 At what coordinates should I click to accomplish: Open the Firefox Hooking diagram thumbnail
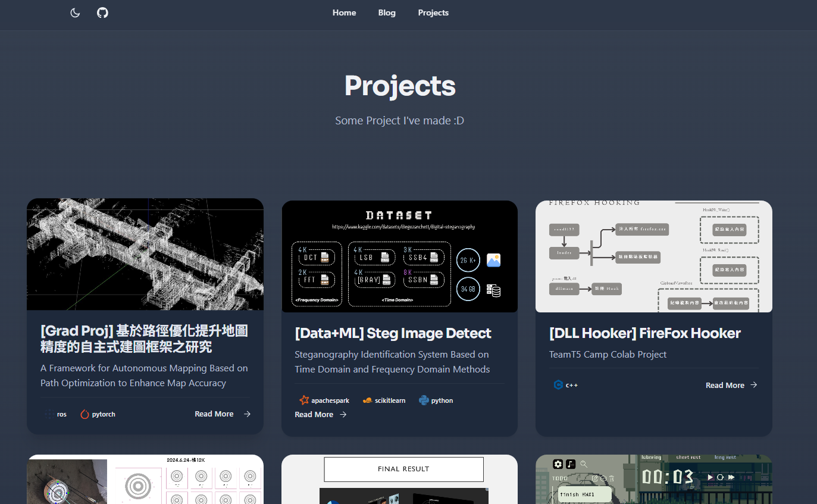654,256
